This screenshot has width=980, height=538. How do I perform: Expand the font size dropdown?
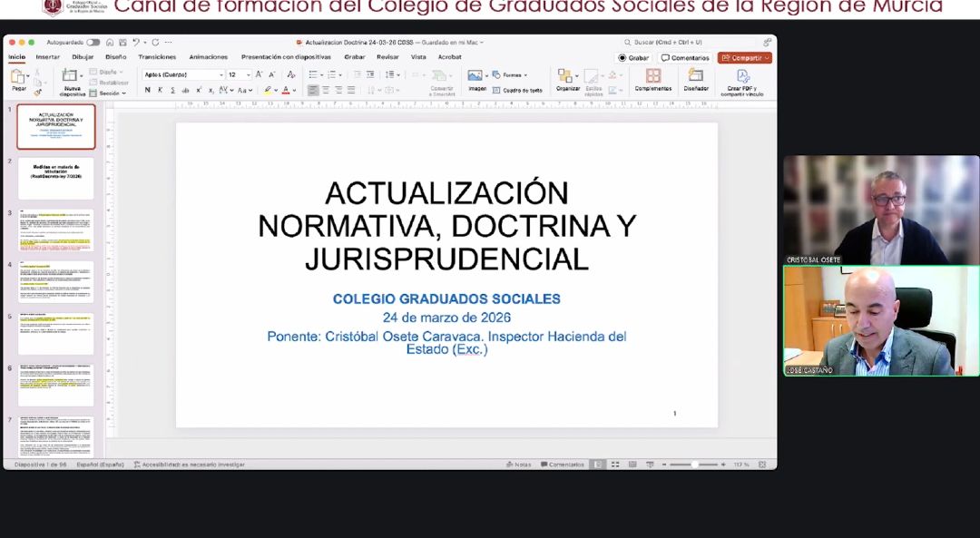point(249,74)
